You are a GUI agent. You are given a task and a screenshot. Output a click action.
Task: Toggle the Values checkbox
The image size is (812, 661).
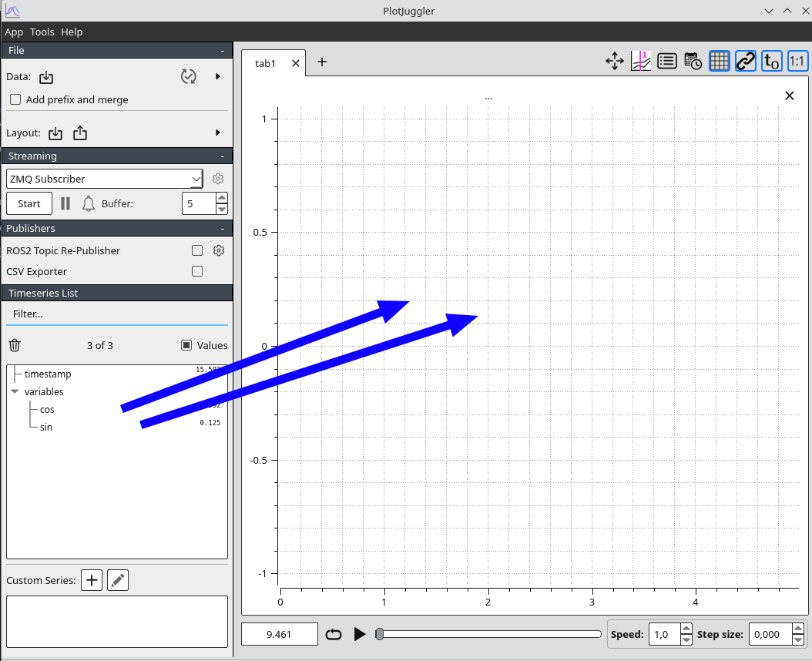click(x=186, y=345)
